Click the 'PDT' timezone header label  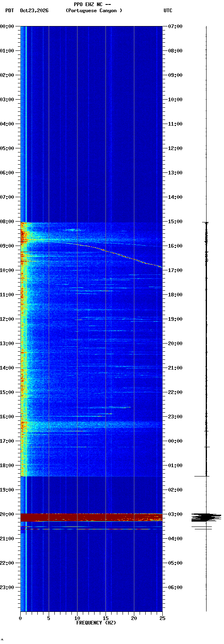(x=9, y=11)
